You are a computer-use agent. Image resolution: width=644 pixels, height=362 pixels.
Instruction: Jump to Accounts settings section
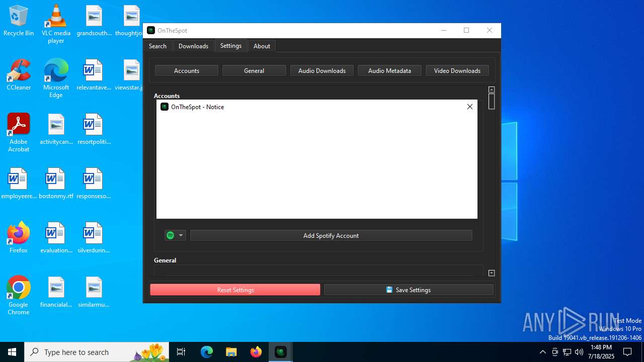(187, 71)
